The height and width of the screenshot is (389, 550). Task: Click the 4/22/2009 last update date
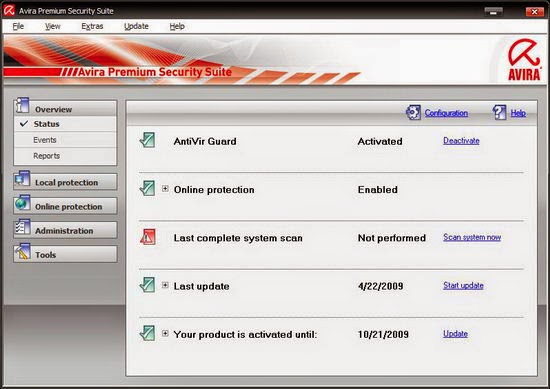click(x=381, y=286)
